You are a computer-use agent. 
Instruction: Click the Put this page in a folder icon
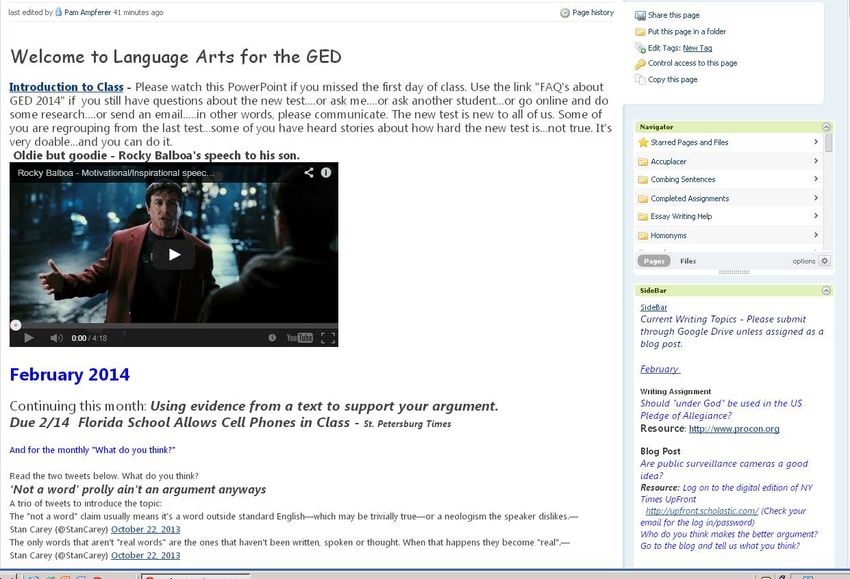(x=640, y=32)
